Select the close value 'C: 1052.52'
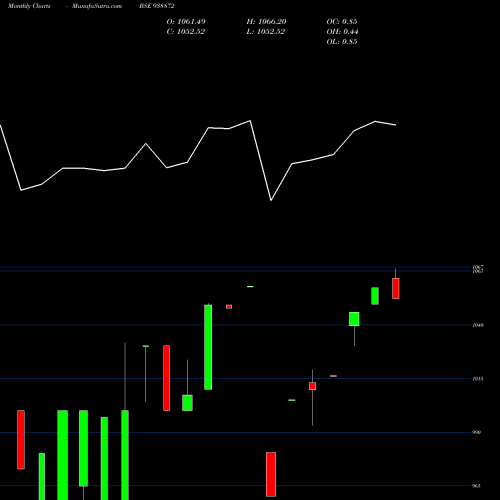 tap(186, 32)
